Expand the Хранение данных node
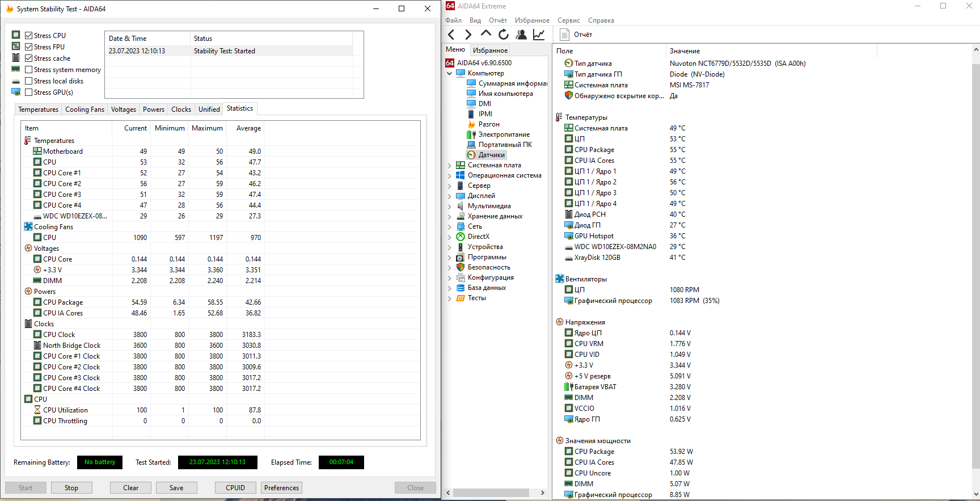 [450, 216]
